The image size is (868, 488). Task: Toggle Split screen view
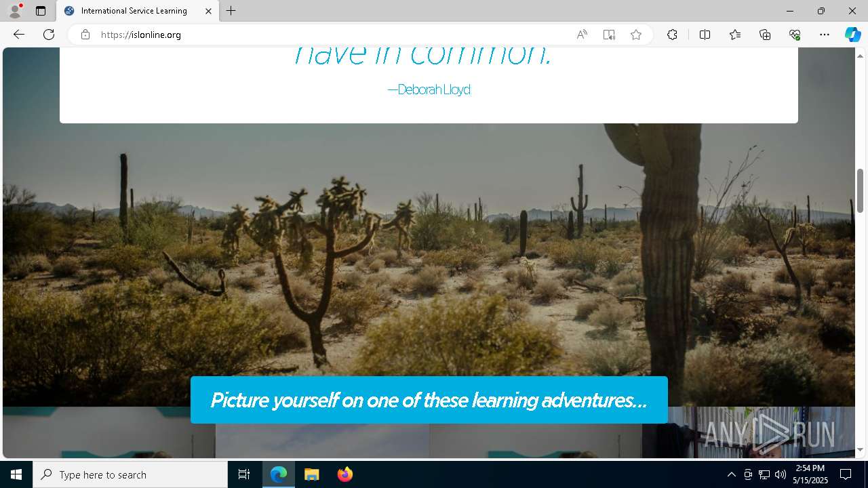point(705,35)
